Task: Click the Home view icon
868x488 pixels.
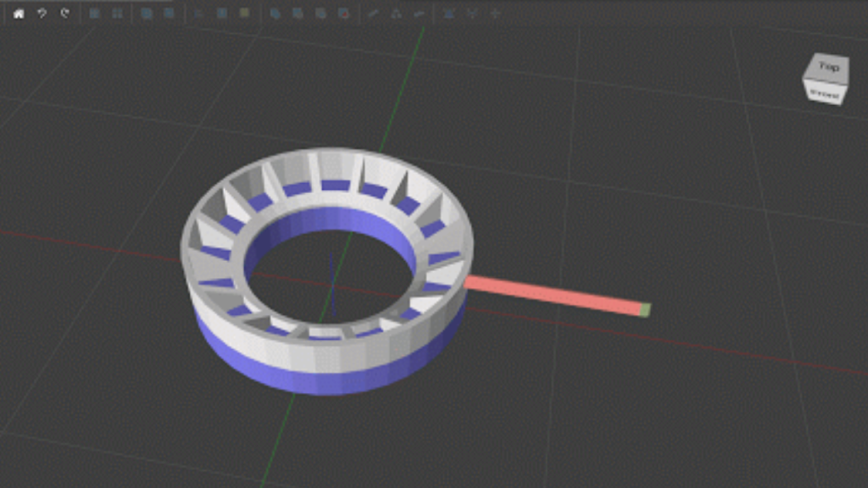Action: [19, 13]
